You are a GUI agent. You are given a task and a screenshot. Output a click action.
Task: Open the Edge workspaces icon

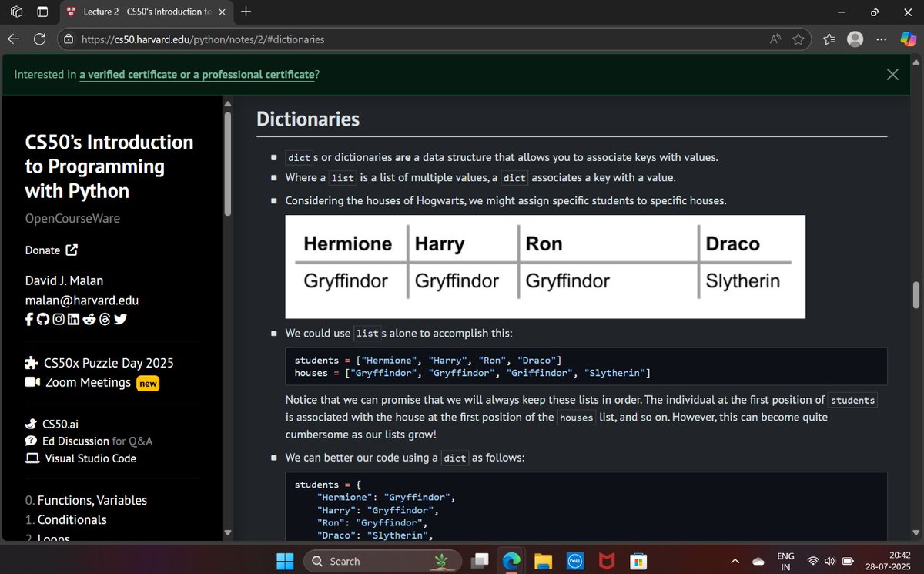(18, 12)
